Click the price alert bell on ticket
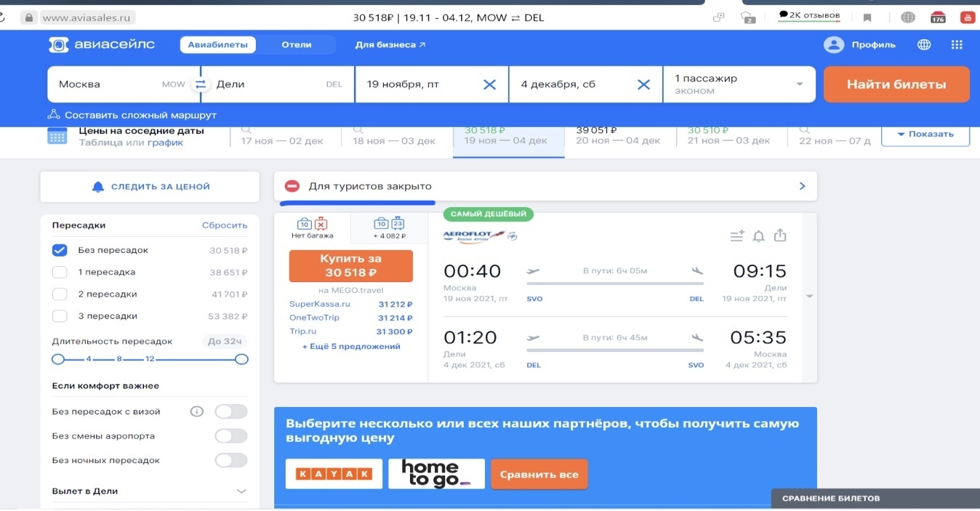The width and height of the screenshot is (980, 511). tap(758, 236)
